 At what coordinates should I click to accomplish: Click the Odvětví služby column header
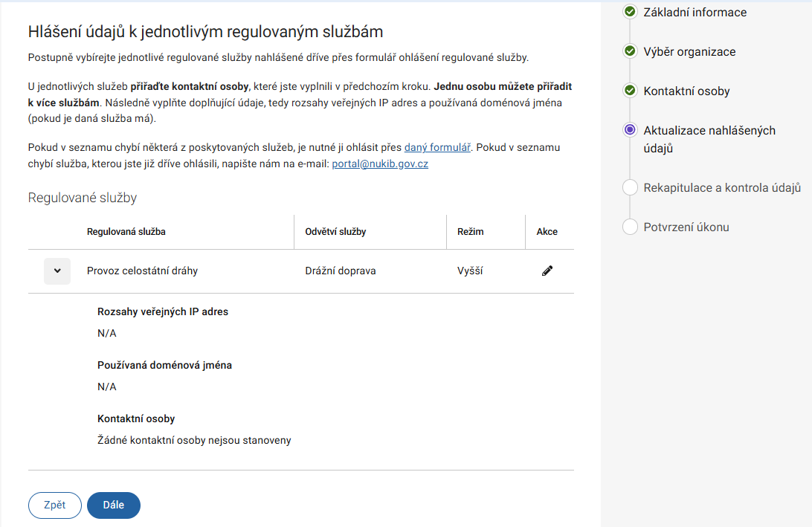335,232
